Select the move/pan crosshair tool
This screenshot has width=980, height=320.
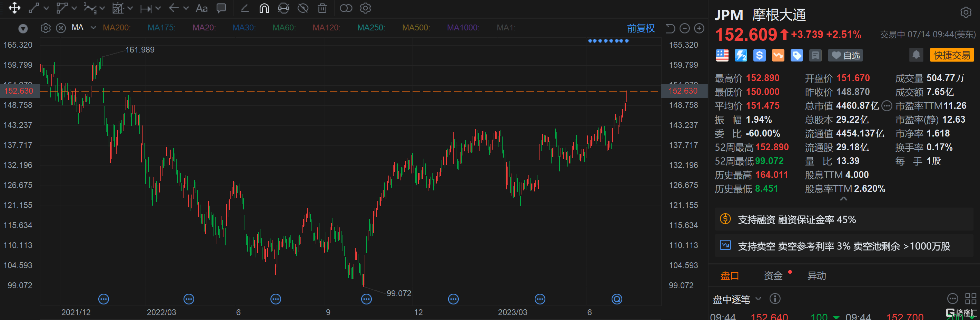pos(14,8)
